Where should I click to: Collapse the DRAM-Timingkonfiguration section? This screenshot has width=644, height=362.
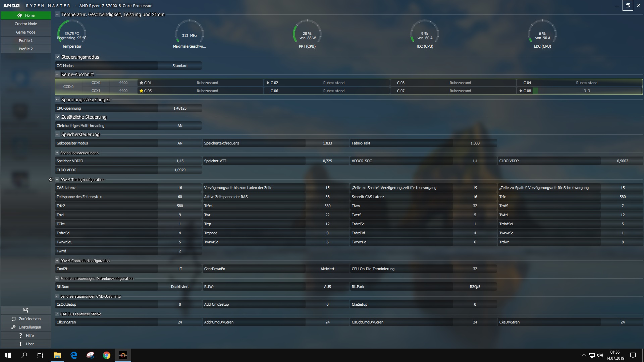pos(57,180)
